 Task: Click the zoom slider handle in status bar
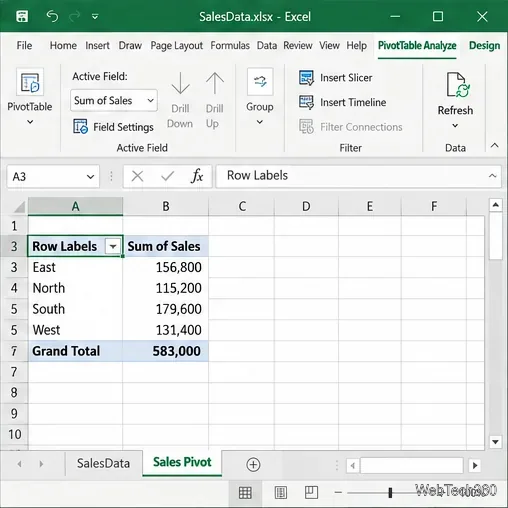(x=390, y=492)
